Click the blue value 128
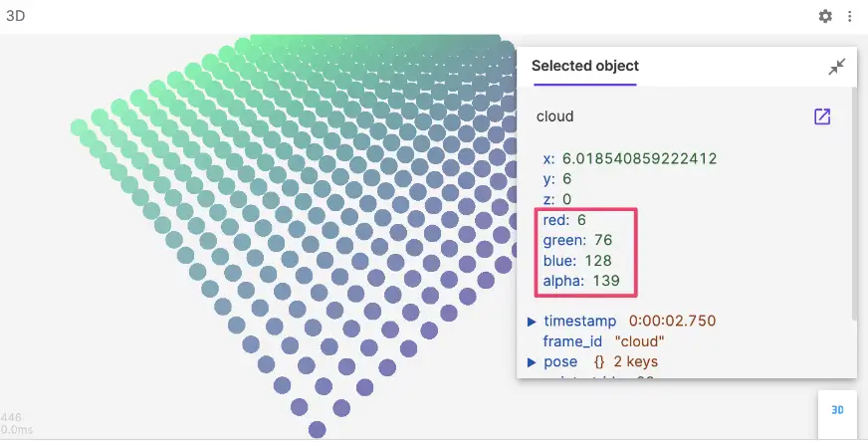The image size is (868, 442). (x=600, y=261)
